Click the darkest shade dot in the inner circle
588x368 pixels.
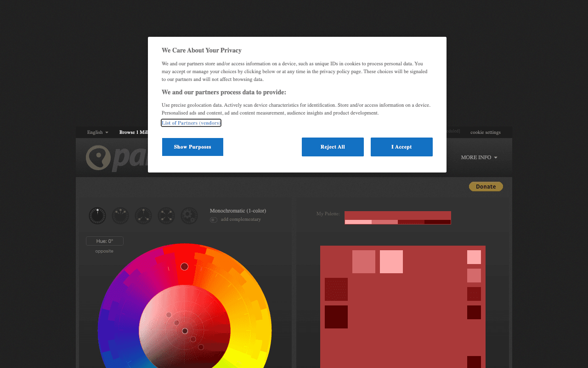pos(201,347)
